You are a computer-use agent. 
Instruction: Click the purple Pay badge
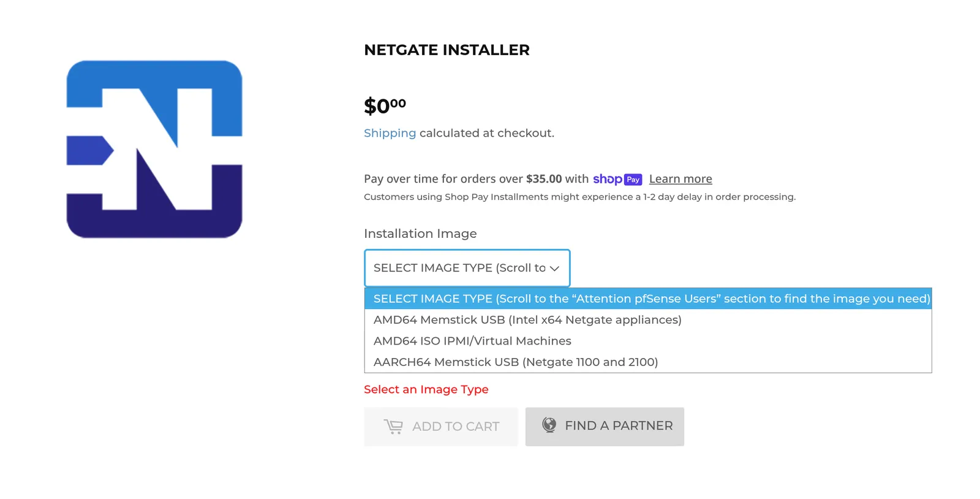[633, 180]
